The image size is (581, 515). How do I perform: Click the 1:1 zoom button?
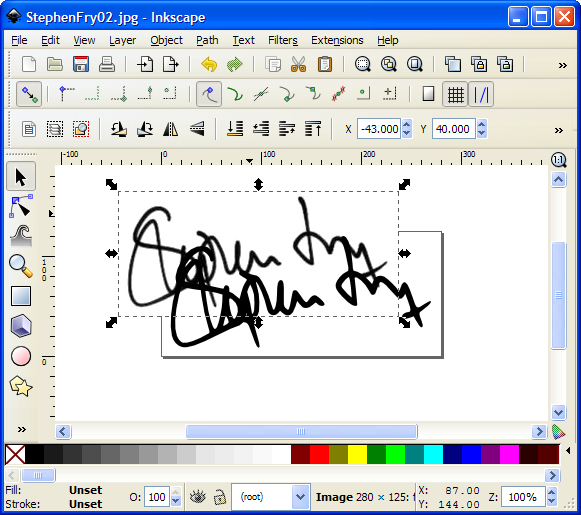point(558,160)
